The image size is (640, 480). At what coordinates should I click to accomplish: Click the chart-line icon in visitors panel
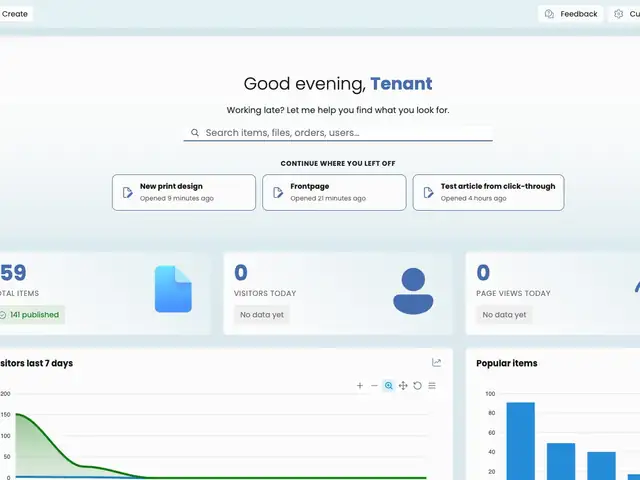pyautogui.click(x=436, y=362)
